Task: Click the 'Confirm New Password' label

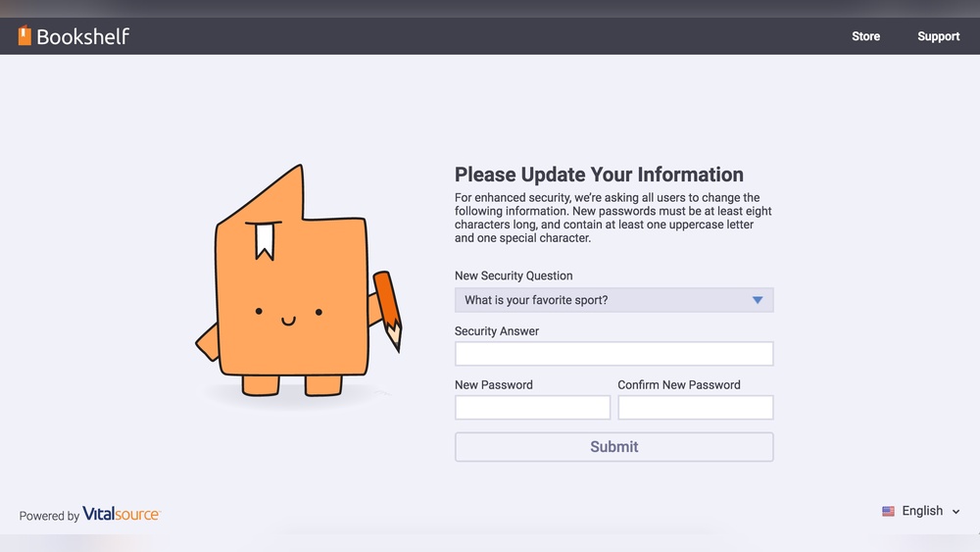Action: pos(679,385)
